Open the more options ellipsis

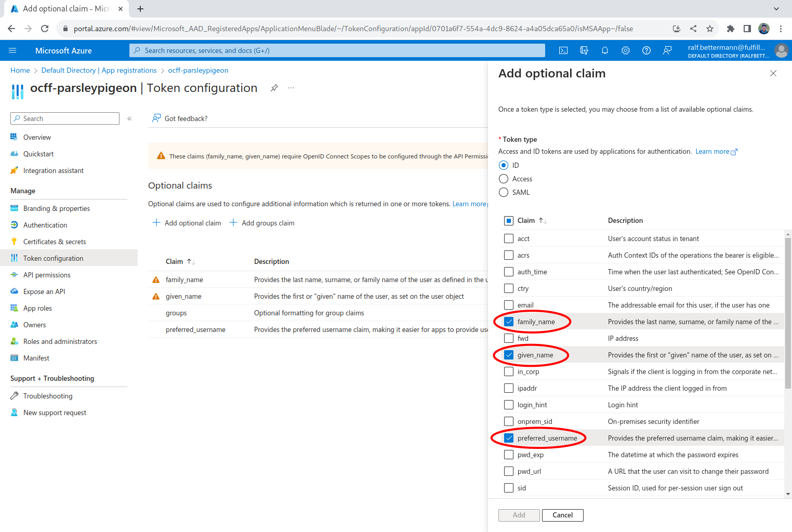click(291, 88)
